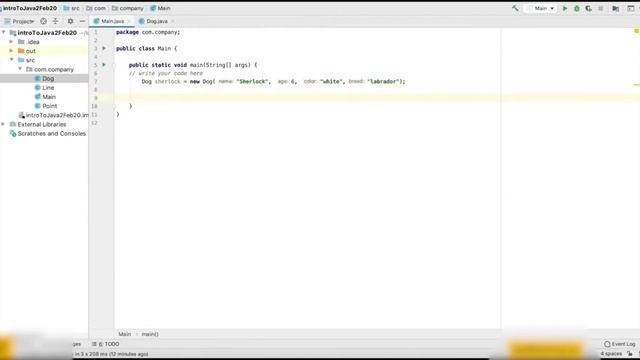Expand the out folder
The image size is (640, 360).
click(11, 51)
